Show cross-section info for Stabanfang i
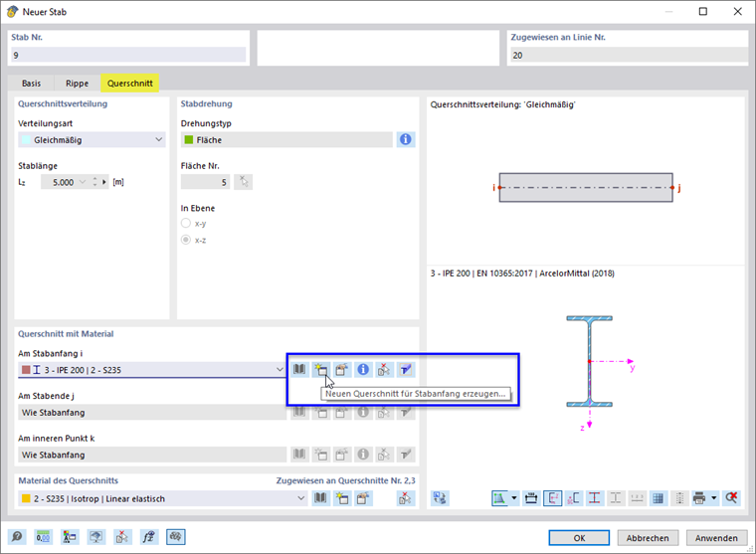This screenshot has width=756, height=554. pos(363,370)
